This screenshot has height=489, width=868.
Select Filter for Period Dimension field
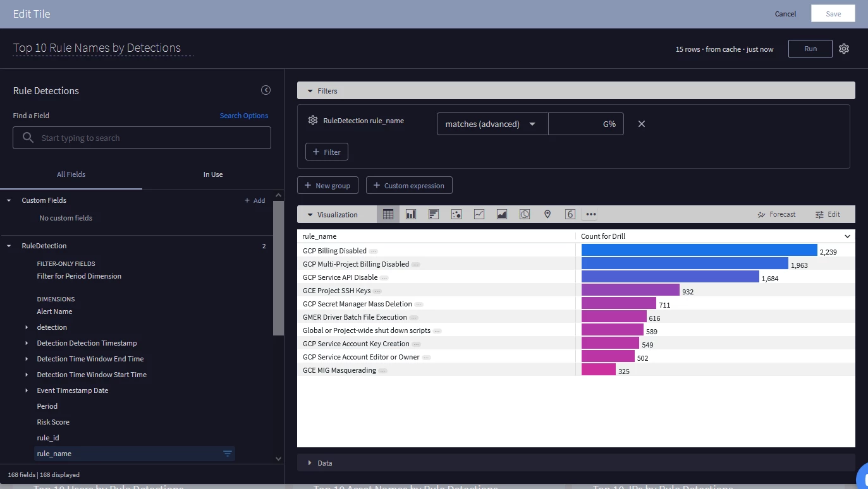coord(79,276)
